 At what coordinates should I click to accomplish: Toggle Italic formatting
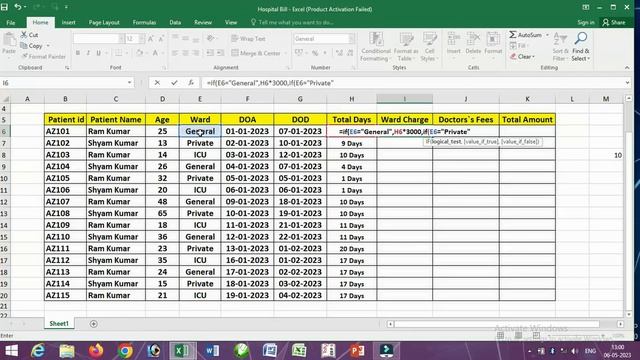[88, 53]
